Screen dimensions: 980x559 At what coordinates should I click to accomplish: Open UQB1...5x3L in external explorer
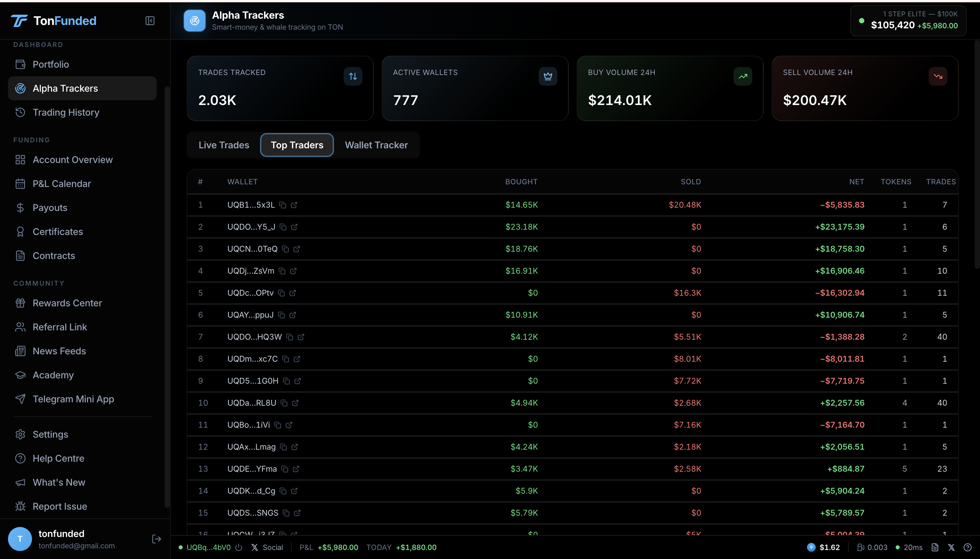coord(294,205)
